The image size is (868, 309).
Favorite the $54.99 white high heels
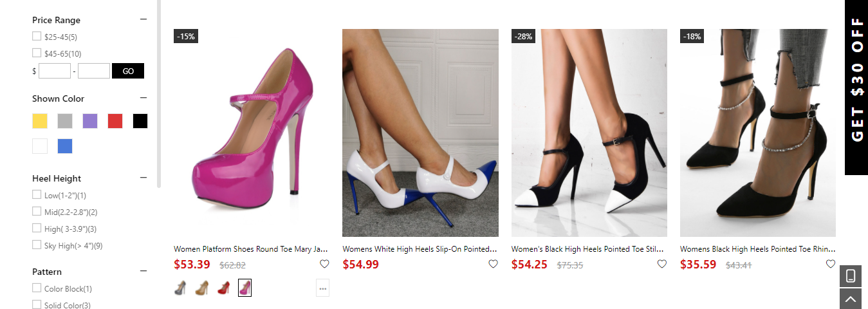494,263
